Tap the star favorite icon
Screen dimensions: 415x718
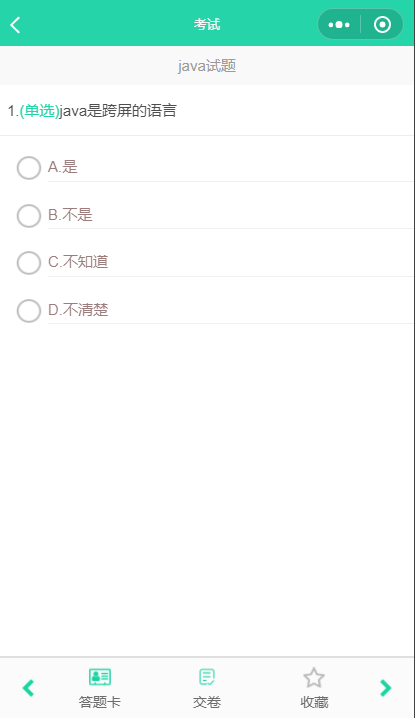(314, 677)
